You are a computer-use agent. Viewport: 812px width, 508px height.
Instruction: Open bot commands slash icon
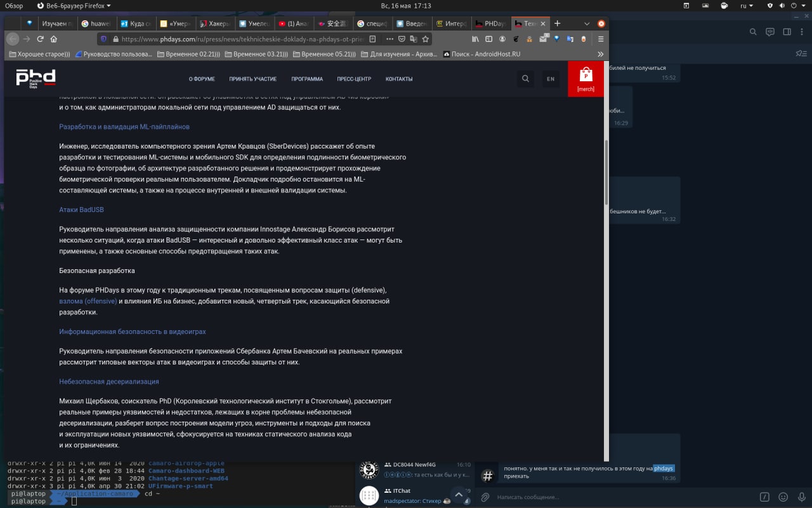click(x=765, y=497)
